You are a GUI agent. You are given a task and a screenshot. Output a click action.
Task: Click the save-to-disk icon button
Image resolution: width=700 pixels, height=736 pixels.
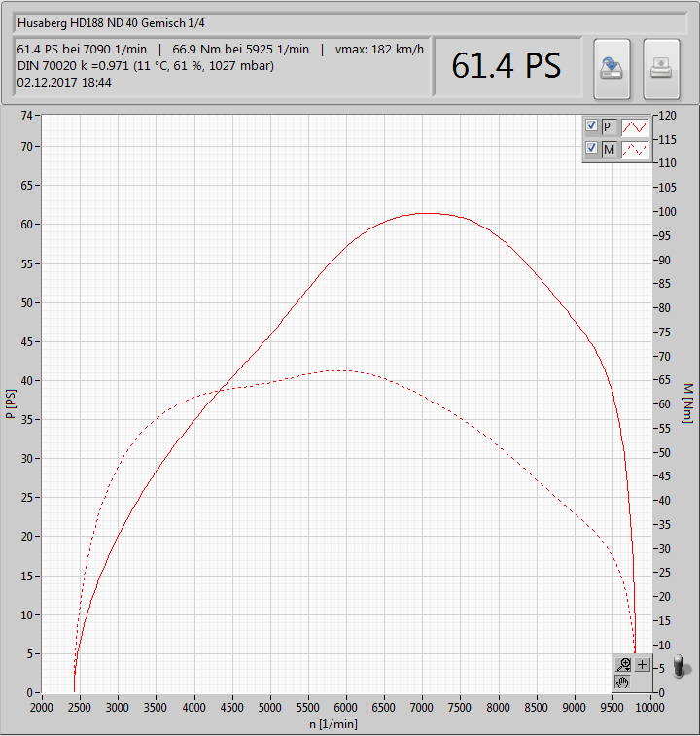click(x=612, y=69)
